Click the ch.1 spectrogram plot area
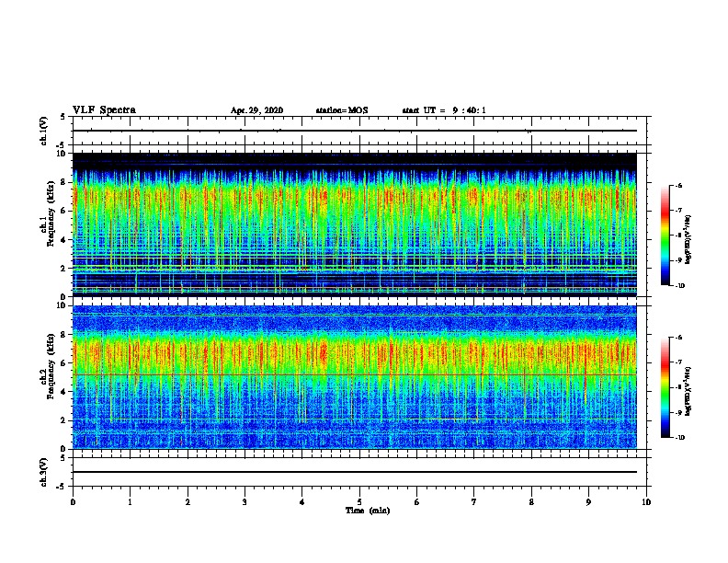 pyautogui.click(x=355, y=224)
